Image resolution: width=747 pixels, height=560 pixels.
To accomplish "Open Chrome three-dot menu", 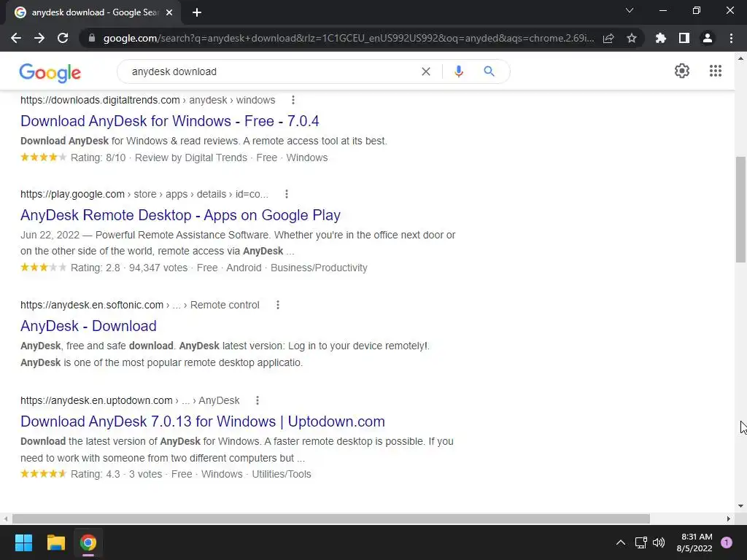I will [731, 38].
